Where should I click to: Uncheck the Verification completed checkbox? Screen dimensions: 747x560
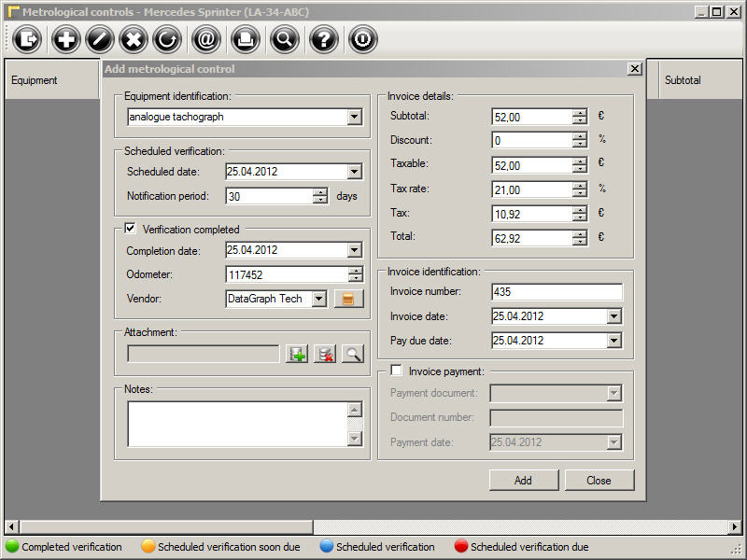(x=131, y=229)
